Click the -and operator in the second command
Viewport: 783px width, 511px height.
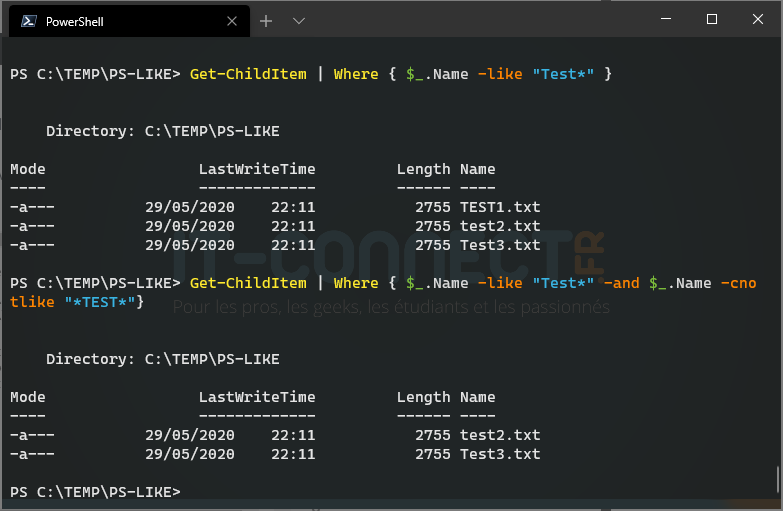pos(624,283)
